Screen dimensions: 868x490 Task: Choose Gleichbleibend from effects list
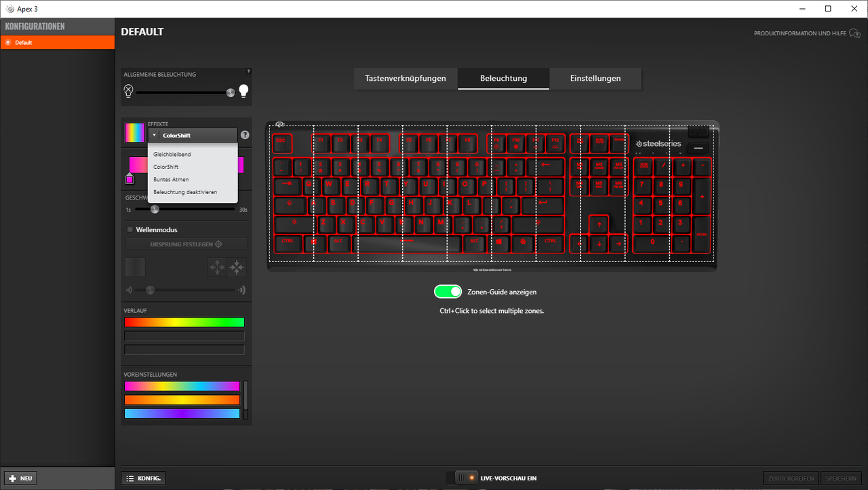(193, 154)
